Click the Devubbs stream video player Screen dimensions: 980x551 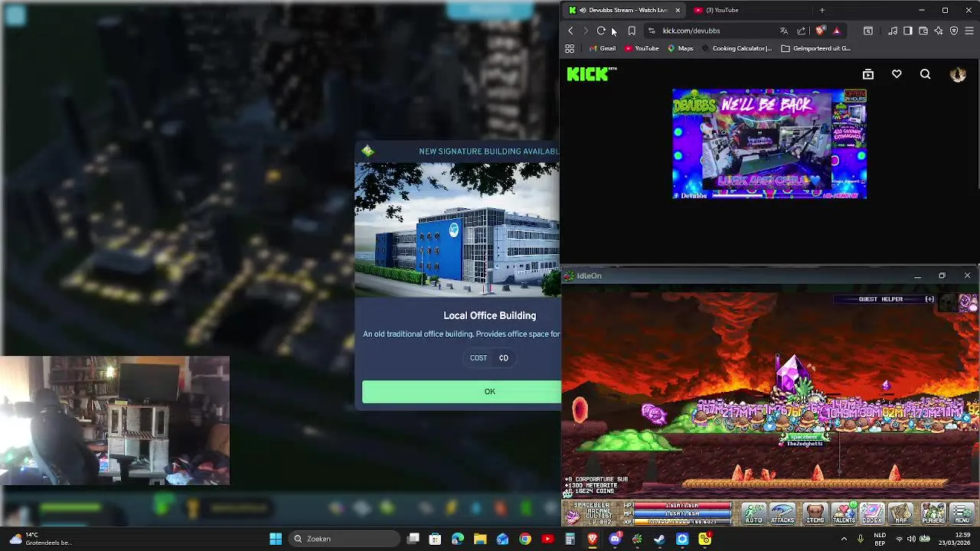tap(769, 144)
